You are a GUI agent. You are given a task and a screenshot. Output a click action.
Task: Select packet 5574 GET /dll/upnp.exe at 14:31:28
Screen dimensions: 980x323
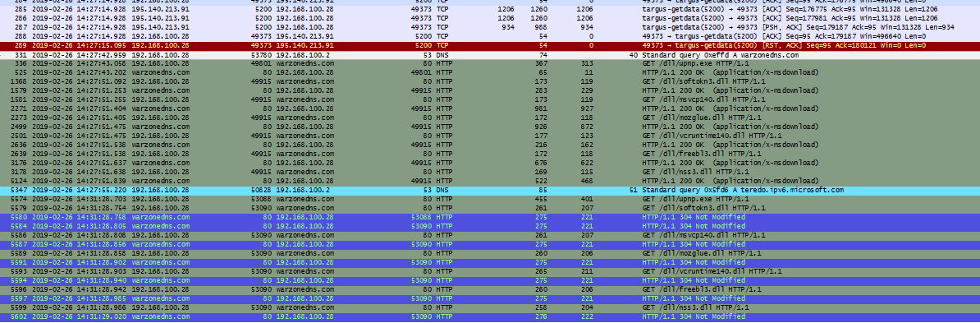click(x=490, y=199)
